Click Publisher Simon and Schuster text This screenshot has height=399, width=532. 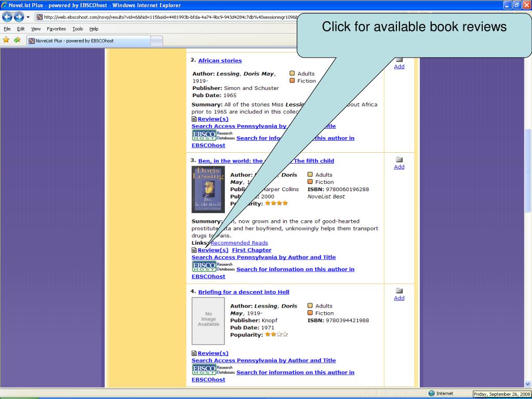tap(235, 88)
